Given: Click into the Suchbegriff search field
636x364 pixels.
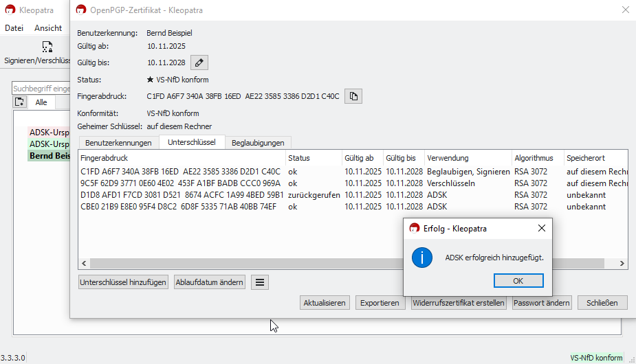Looking at the screenshot, I should point(41,89).
